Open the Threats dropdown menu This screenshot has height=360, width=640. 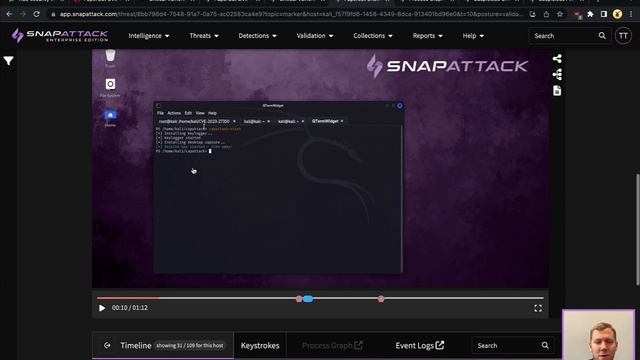coord(204,36)
